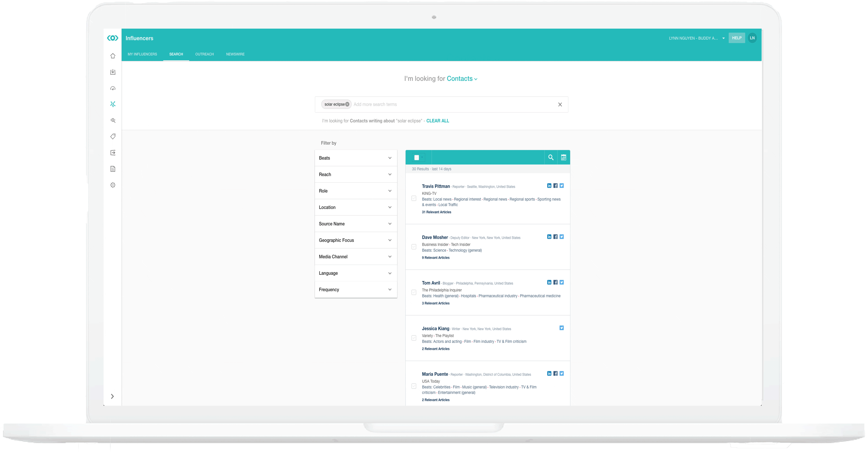Check the Dave Mosher row checkbox
868x452 pixels.
click(x=414, y=247)
